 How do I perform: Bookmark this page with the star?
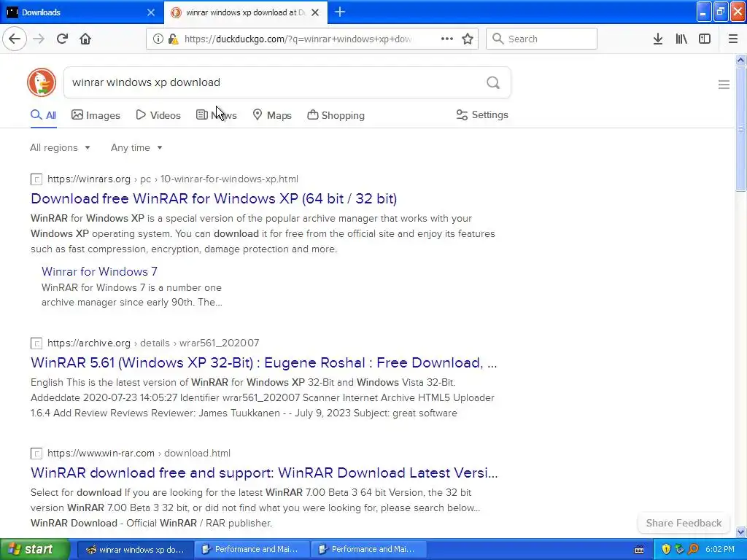pos(468,39)
